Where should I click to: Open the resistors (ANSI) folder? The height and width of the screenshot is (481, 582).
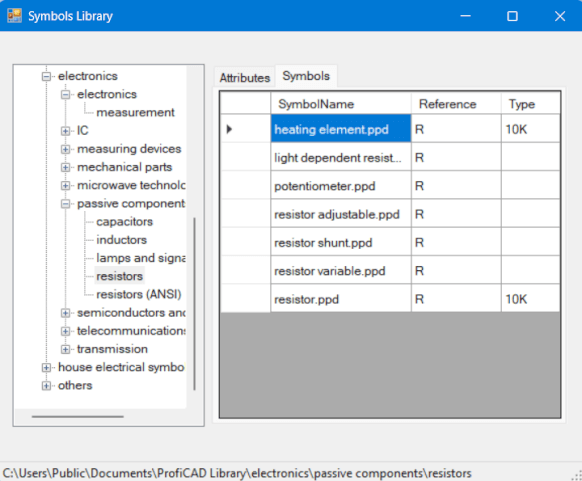138,295
